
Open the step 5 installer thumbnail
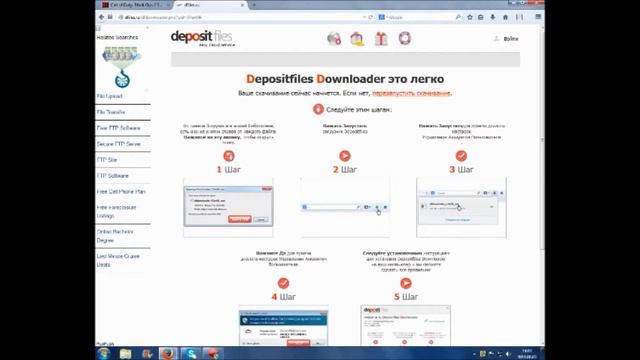tap(406, 326)
